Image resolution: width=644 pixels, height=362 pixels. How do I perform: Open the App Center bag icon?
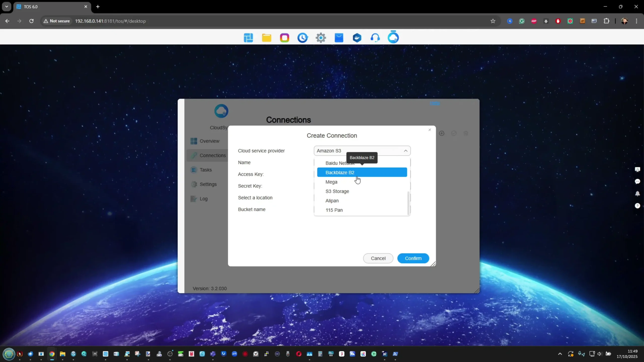339,38
